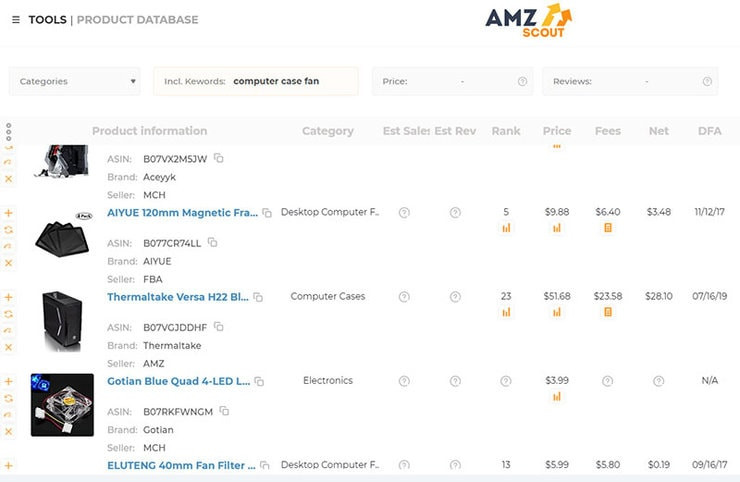This screenshot has width=740, height=482.
Task: Open the hamburger menu next to Tools
Action: click(x=15, y=20)
